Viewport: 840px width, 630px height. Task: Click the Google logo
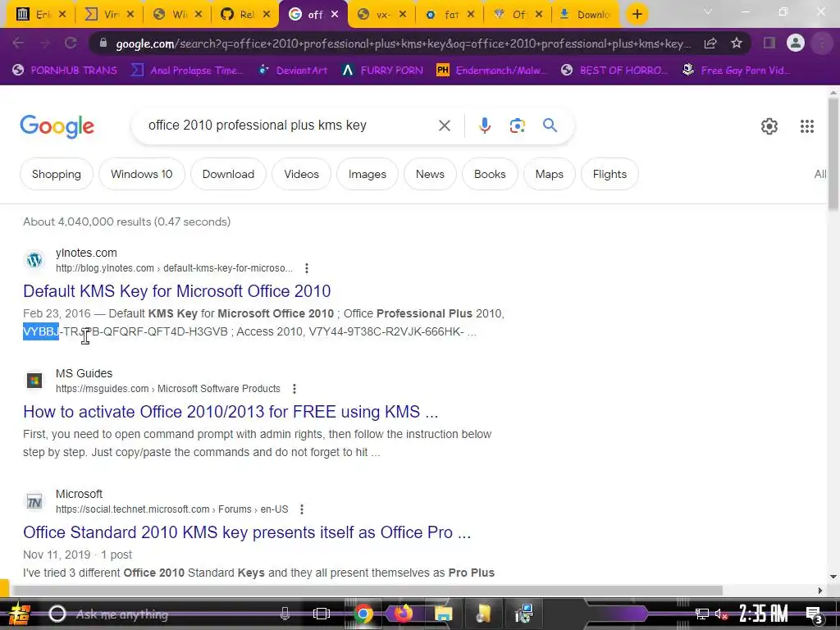pos(57,126)
